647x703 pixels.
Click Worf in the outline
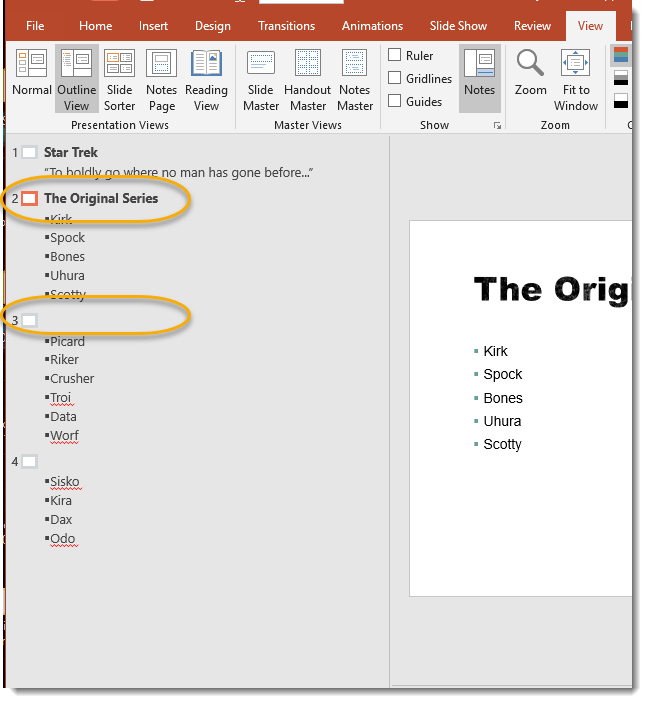pyautogui.click(x=64, y=435)
